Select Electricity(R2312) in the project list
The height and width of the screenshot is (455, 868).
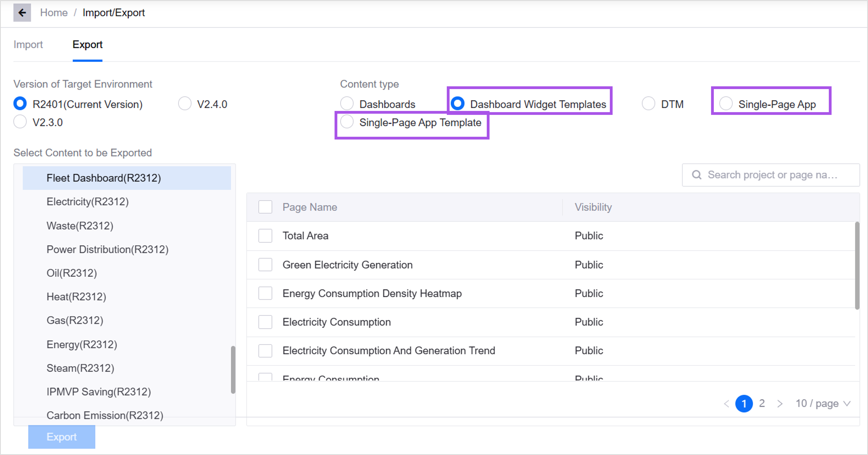tap(88, 202)
